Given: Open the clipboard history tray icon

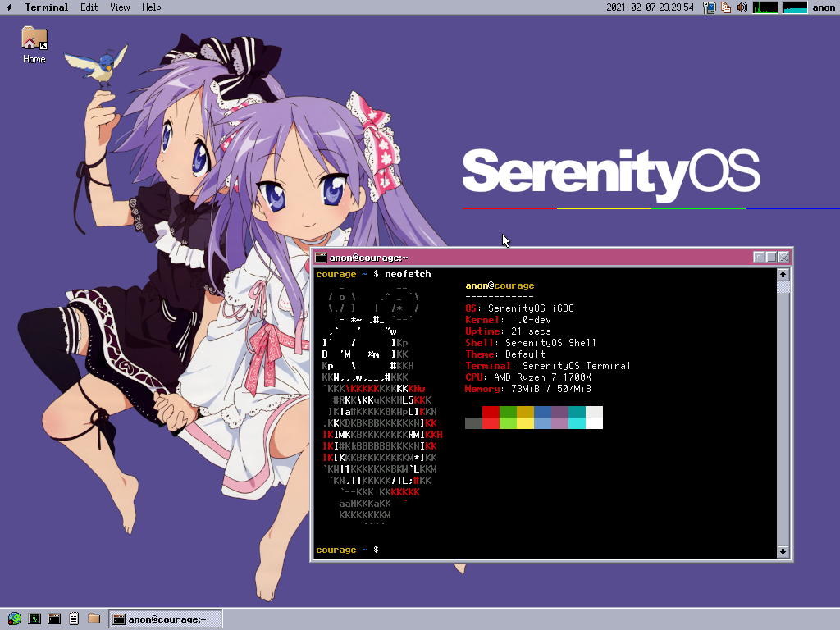Looking at the screenshot, I should 727,7.
